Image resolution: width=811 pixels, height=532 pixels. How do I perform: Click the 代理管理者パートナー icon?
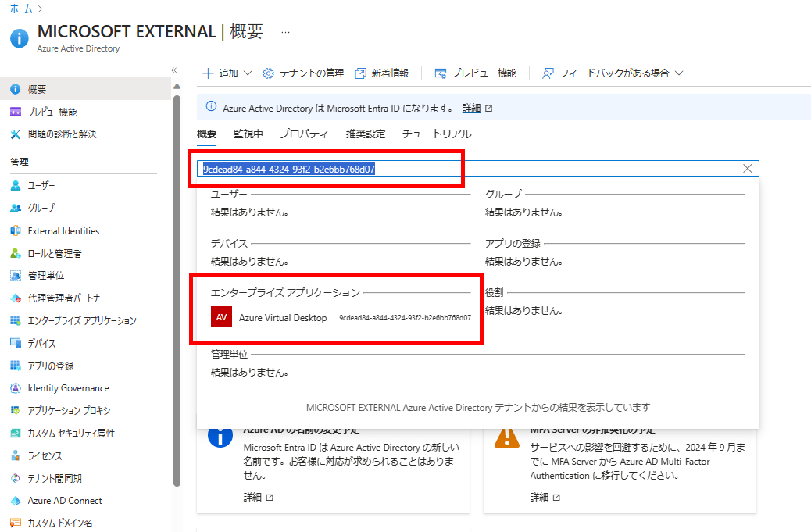[16, 298]
